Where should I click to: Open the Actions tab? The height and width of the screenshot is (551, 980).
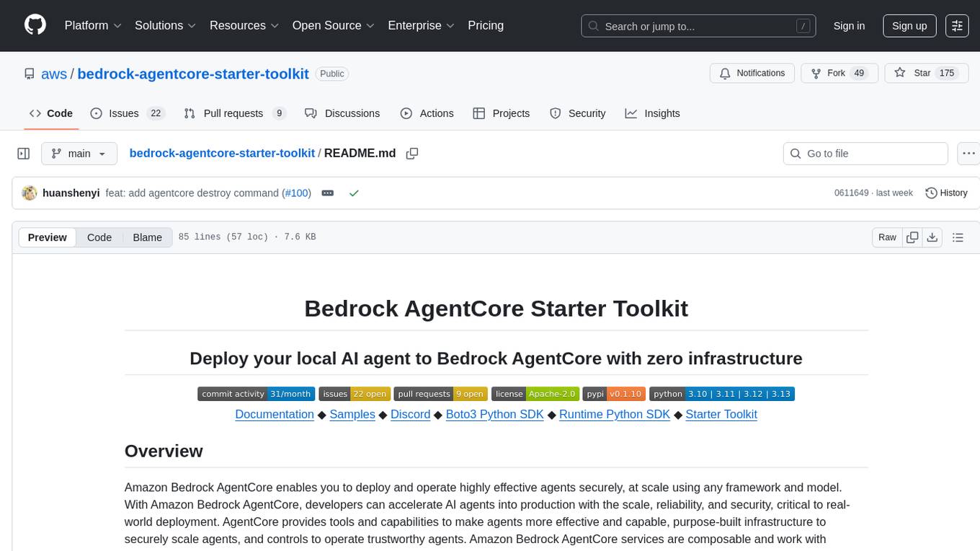point(427,113)
